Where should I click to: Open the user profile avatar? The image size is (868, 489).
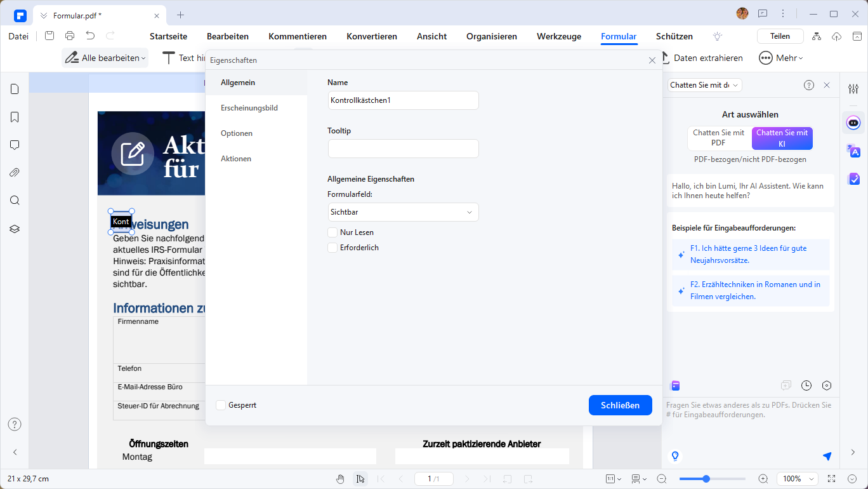pos(742,13)
